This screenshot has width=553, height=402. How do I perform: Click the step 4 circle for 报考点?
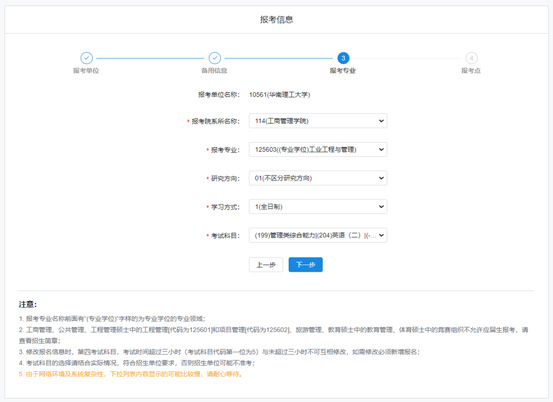(472, 58)
